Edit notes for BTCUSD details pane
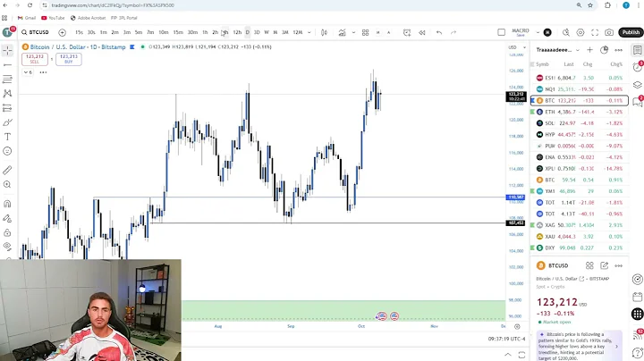Viewport: 644px width, 361px height. [x=604, y=265]
